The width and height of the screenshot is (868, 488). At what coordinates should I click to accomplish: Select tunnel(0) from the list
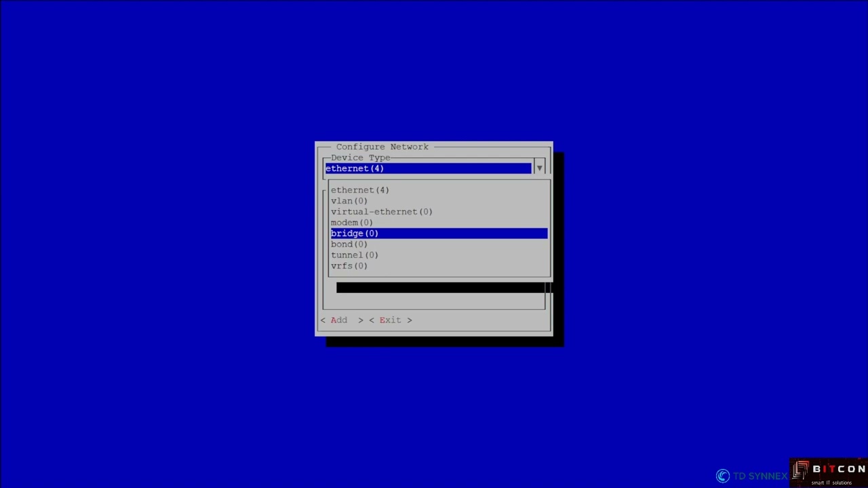[x=439, y=255]
